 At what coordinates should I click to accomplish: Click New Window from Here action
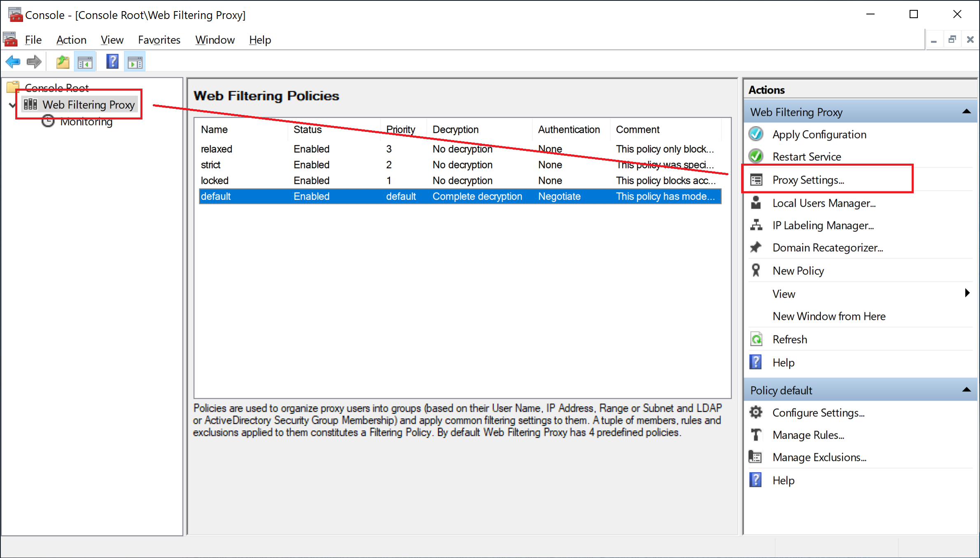(x=829, y=316)
